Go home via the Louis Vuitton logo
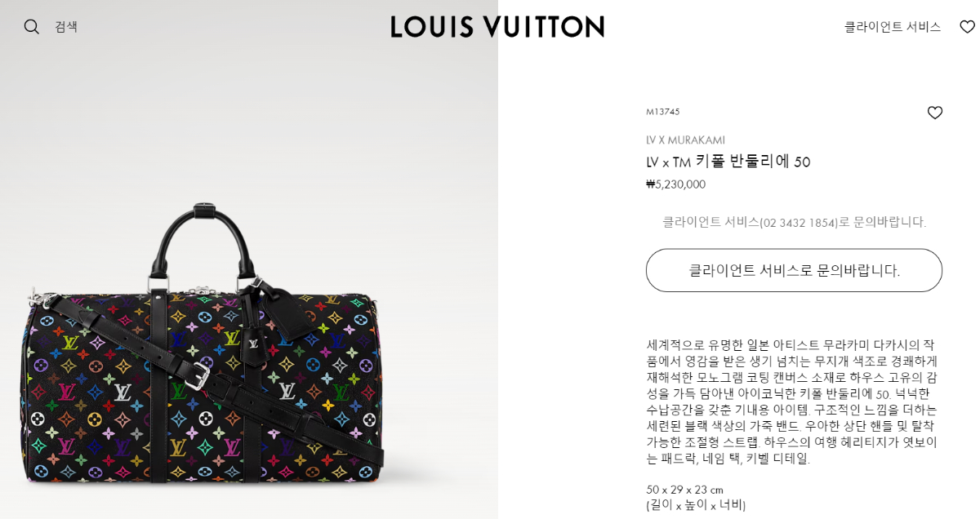980x519 pixels. (497, 27)
